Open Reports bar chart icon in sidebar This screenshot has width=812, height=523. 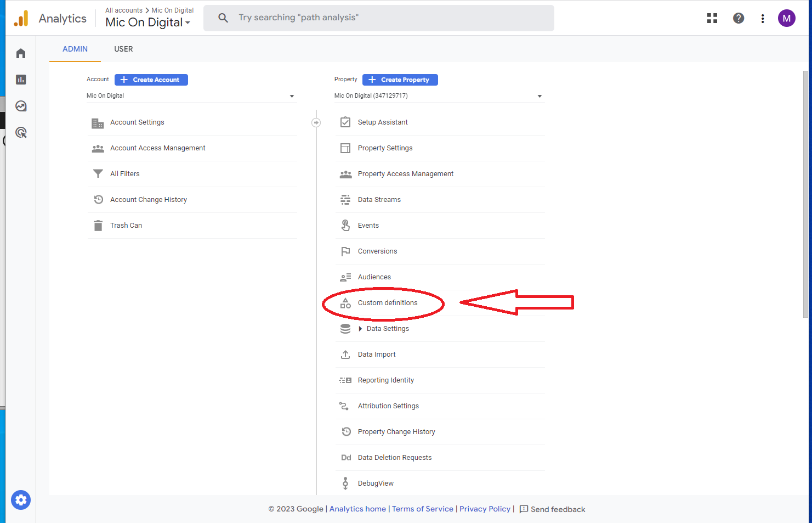coord(21,80)
